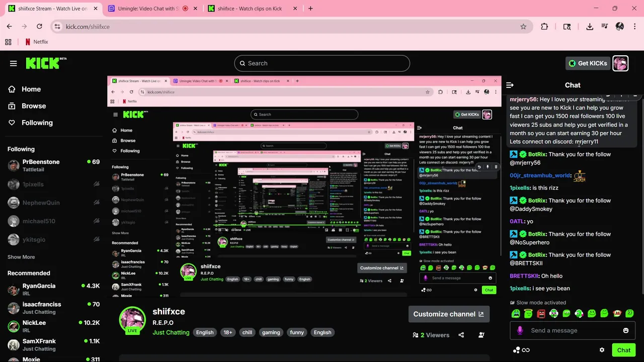Click the downloads icon in toolbar
644x362 pixels.
(x=590, y=27)
